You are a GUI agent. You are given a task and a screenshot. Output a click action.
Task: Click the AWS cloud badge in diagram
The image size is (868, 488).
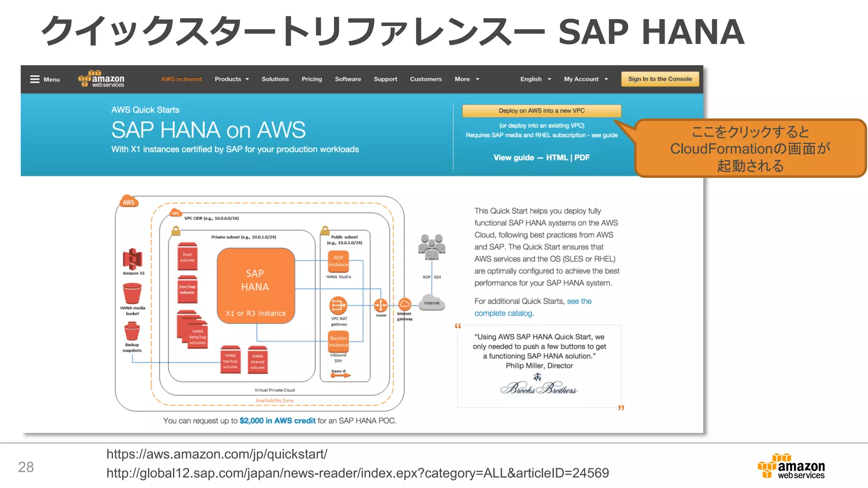tap(129, 202)
